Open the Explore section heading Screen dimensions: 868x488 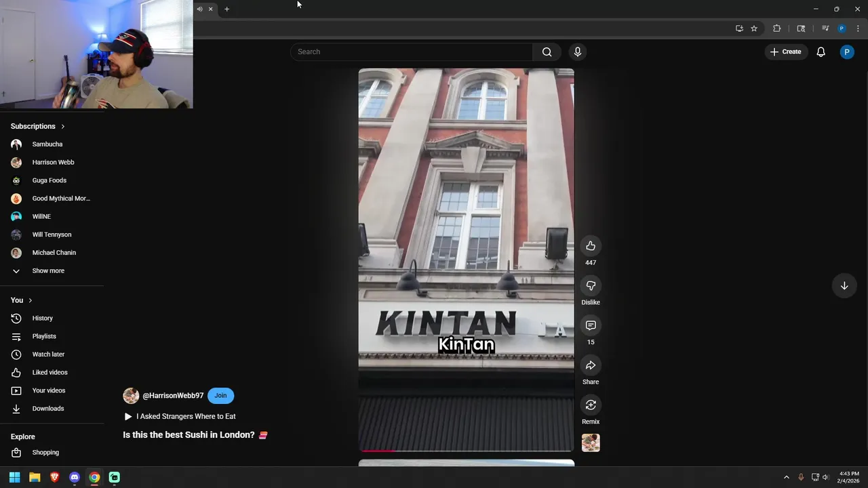[x=23, y=436]
